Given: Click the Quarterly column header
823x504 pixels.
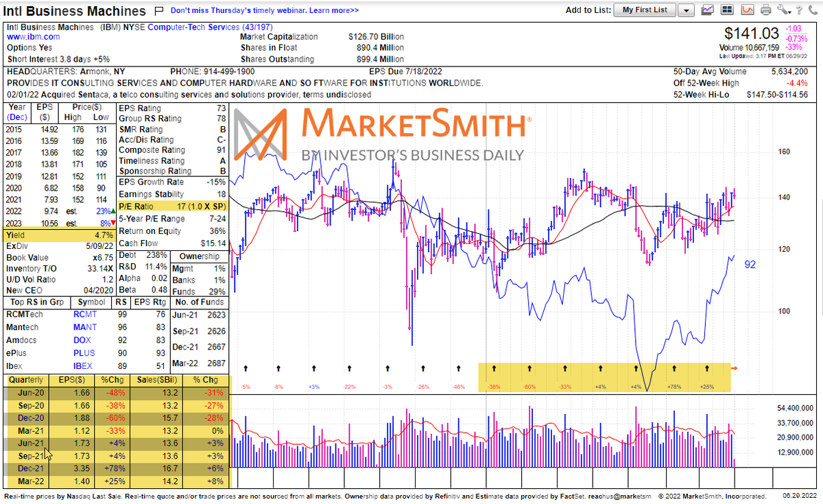Looking at the screenshot, I should pyautogui.click(x=27, y=379).
